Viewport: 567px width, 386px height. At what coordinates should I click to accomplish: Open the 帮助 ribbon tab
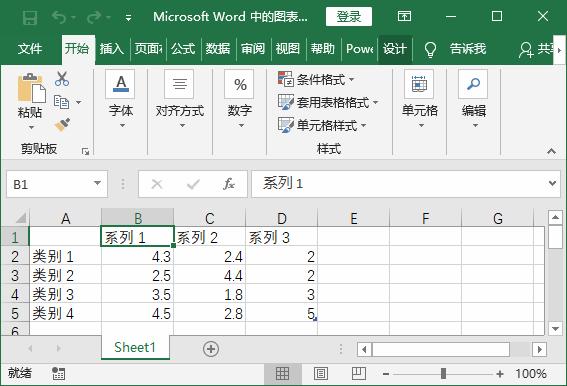323,48
